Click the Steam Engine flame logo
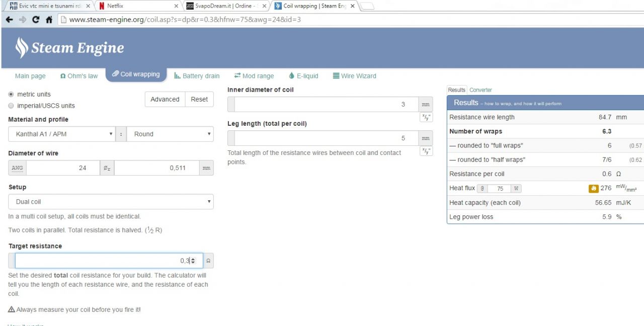 tap(22, 48)
